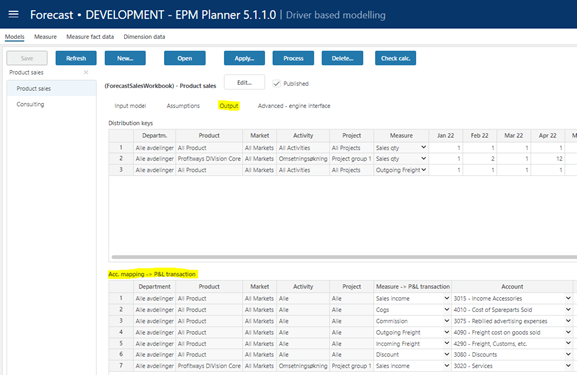The width and height of the screenshot is (577, 375).
Task: Click the disabled Save button
Action: 27,58
